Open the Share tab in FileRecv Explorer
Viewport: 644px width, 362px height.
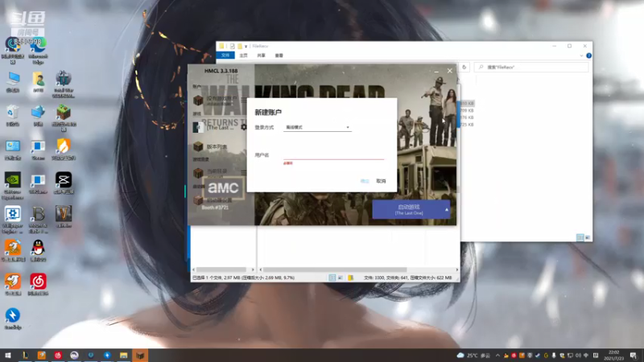pos(261,56)
